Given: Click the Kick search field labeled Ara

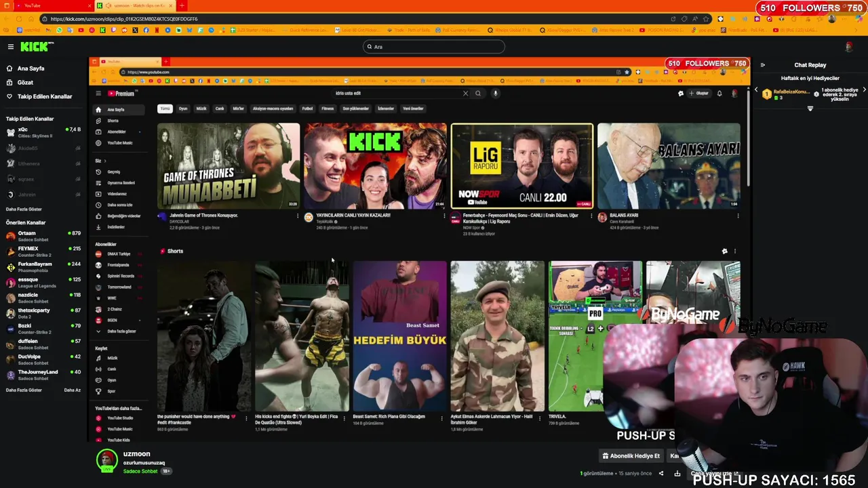Looking at the screenshot, I should 434,47.
